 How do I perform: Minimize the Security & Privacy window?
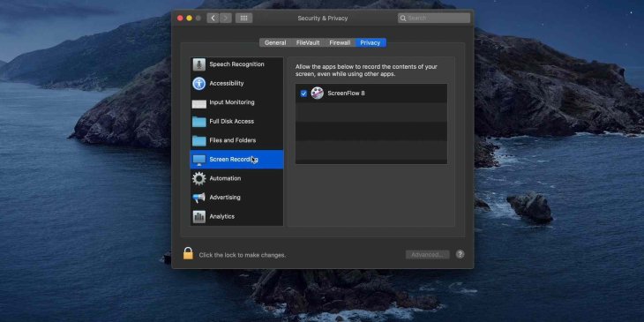pyautogui.click(x=189, y=18)
